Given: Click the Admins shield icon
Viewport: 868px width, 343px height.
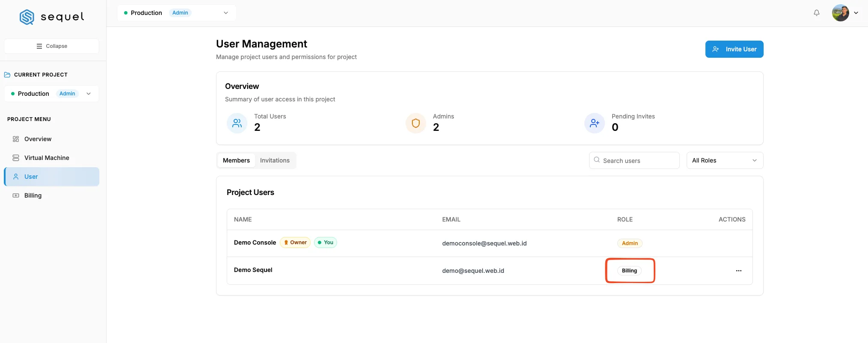Looking at the screenshot, I should click(416, 123).
